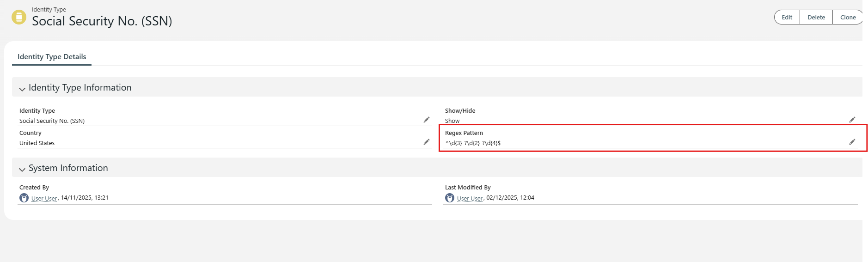Click pencil icon to edit Identity Type field
868x262 pixels.
pos(427,120)
